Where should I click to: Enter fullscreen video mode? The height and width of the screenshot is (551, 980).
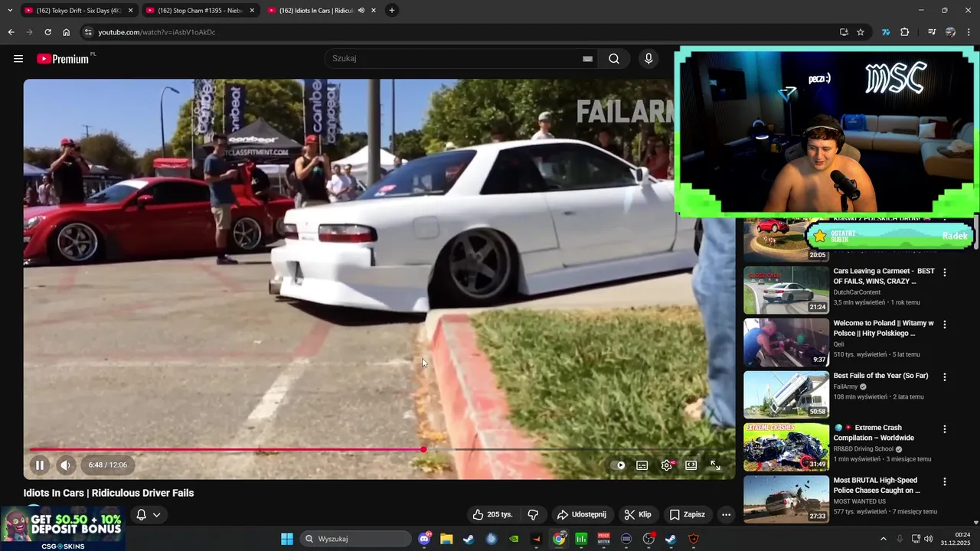coord(715,465)
